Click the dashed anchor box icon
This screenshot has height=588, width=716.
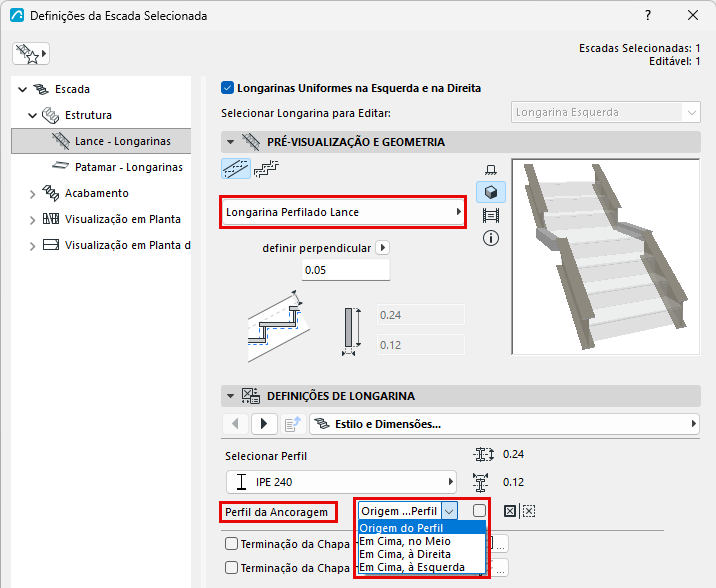click(529, 511)
